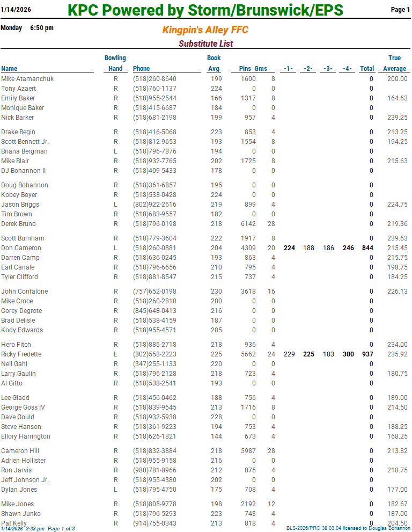Image resolution: width=412 pixels, height=532 pixels.
Task: Select the Book Avg column header
Action: coord(214,63)
